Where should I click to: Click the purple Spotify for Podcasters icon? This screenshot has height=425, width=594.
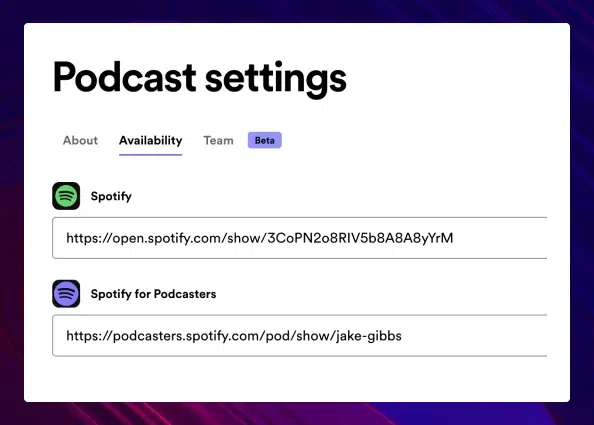click(66, 294)
